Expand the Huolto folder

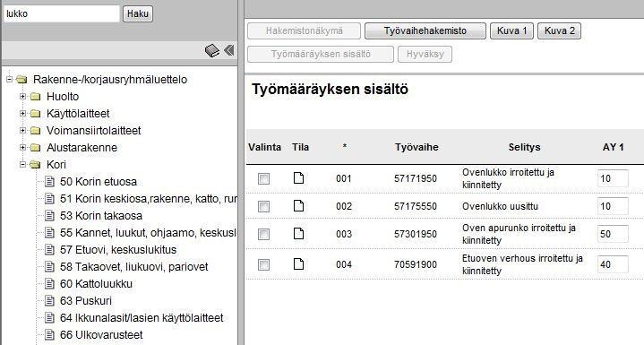pyautogui.click(x=23, y=96)
